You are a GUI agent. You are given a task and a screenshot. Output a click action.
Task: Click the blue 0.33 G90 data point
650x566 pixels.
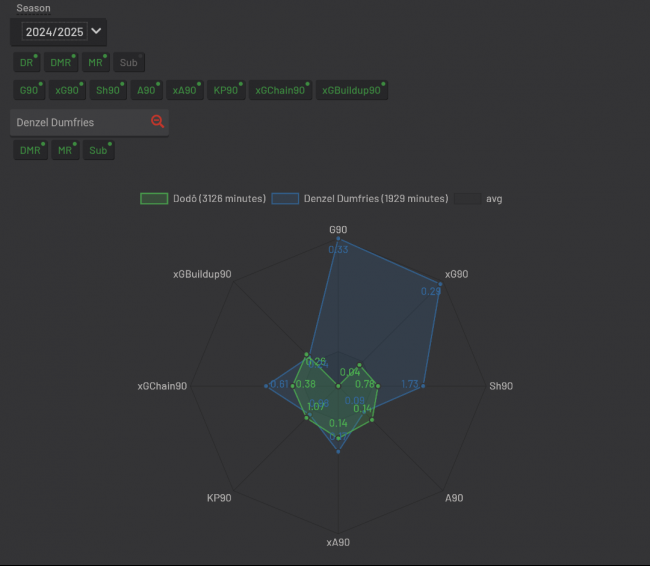[338, 238]
